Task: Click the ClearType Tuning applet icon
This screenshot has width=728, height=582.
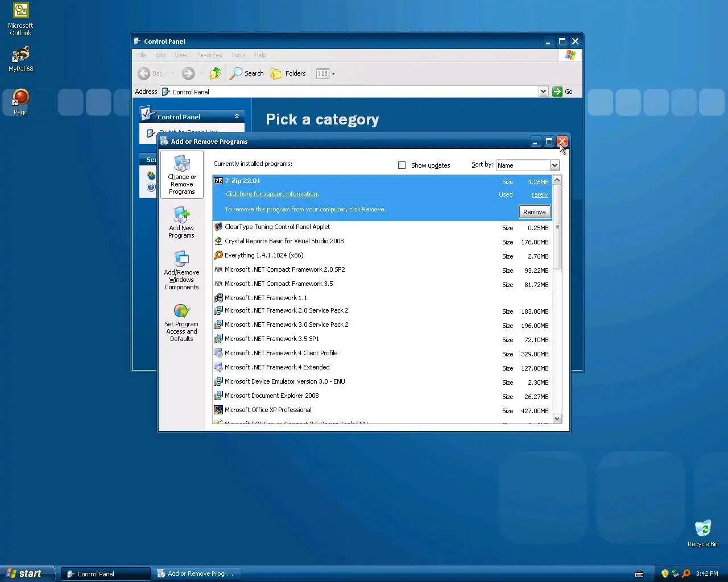Action: tap(218, 227)
